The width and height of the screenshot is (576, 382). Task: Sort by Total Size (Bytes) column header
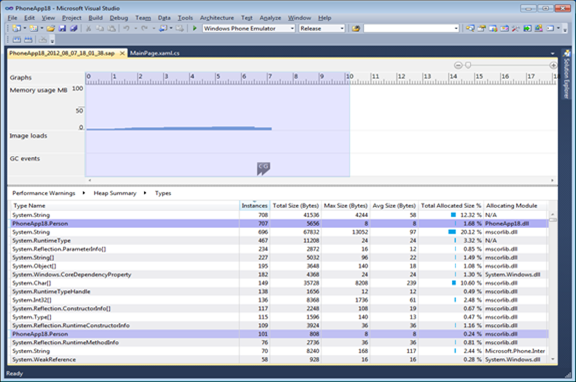point(296,206)
